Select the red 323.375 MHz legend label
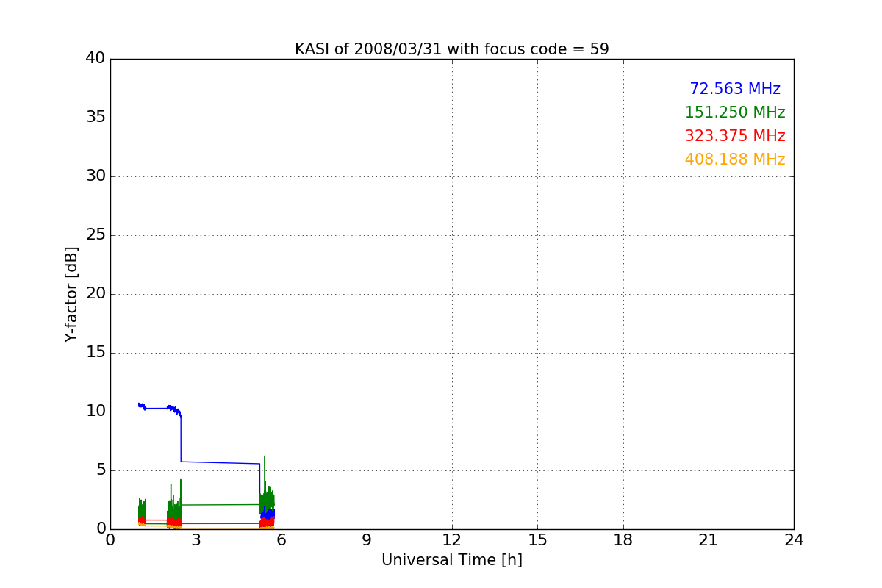 tap(735, 136)
